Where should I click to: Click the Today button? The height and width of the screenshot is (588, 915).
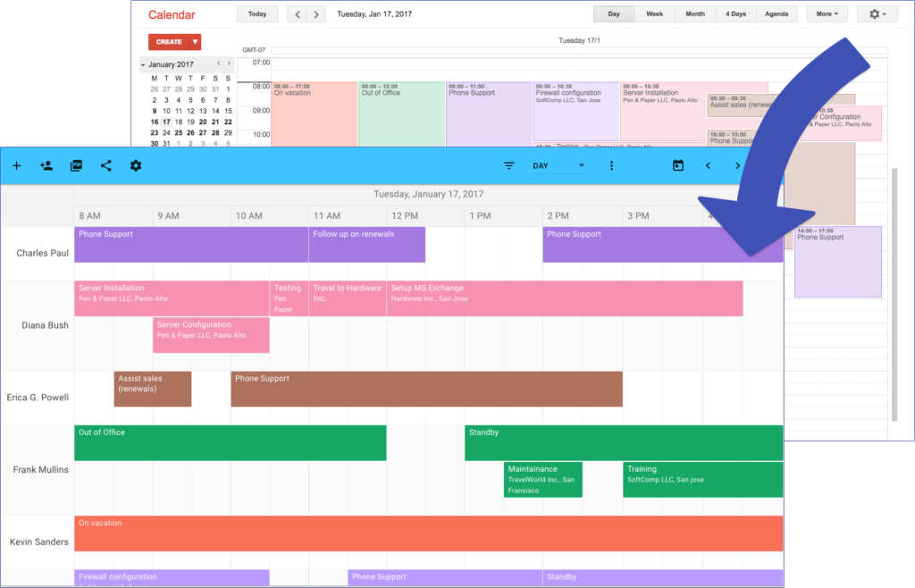(257, 13)
